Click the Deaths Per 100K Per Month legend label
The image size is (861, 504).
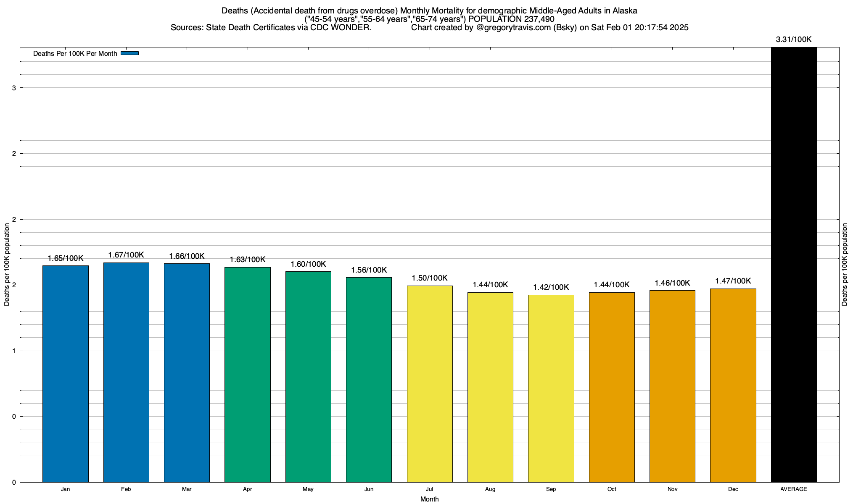point(75,54)
